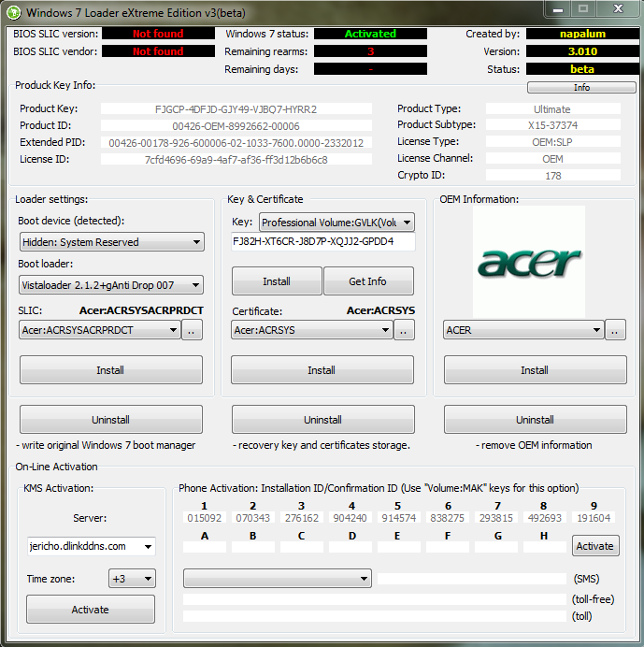Click the Product Subtype value X15-37374
The height and width of the screenshot is (647, 644).
[552, 125]
